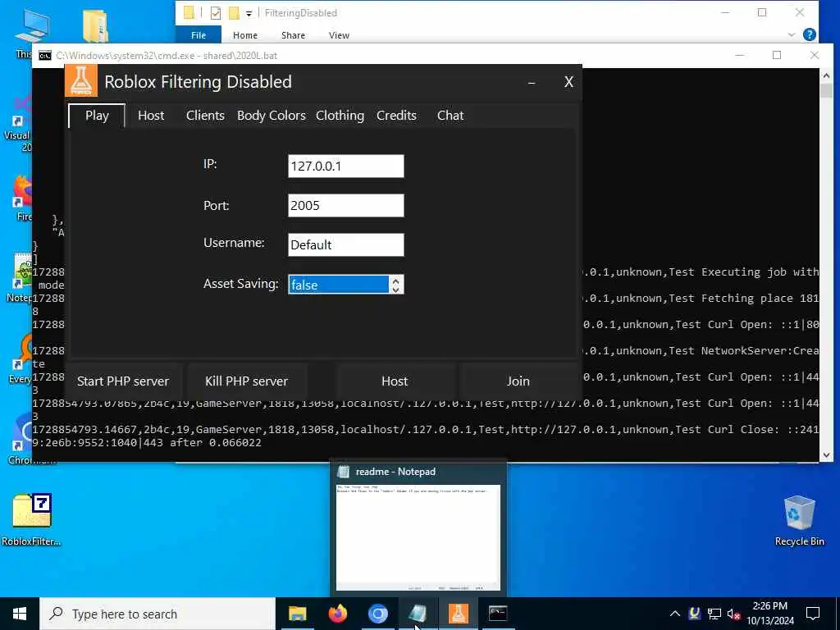Screen dimensions: 840x630
Task: Open the Windows Start menu
Action: coord(20,614)
